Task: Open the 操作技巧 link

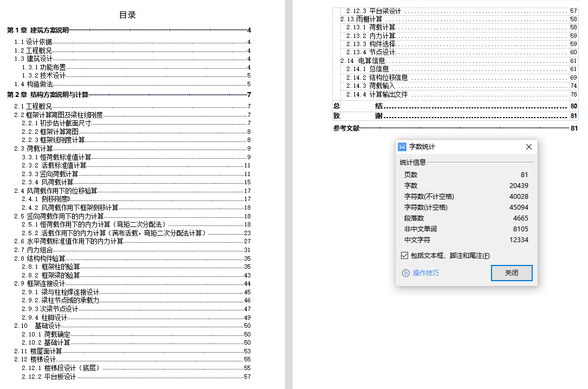Action: coord(425,273)
